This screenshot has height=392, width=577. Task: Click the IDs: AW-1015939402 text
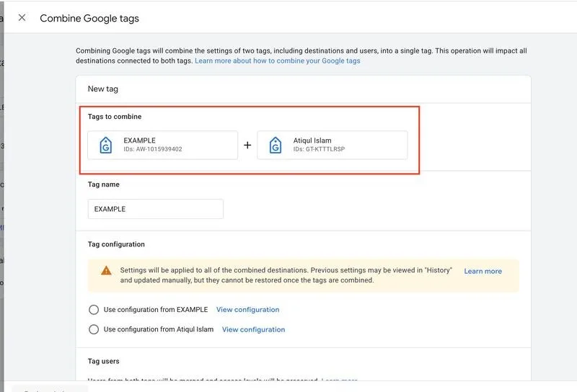point(153,149)
